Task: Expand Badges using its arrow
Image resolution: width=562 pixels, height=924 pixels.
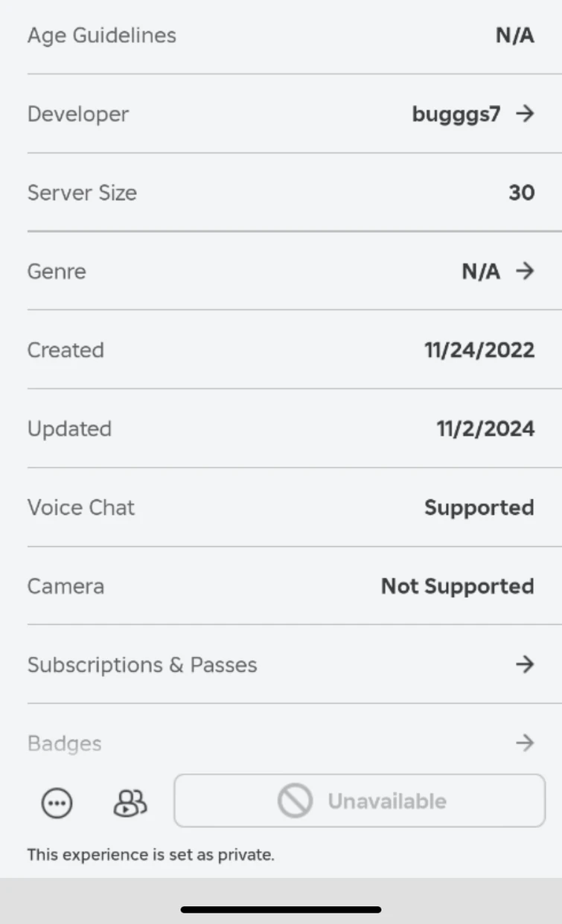Action: (526, 742)
